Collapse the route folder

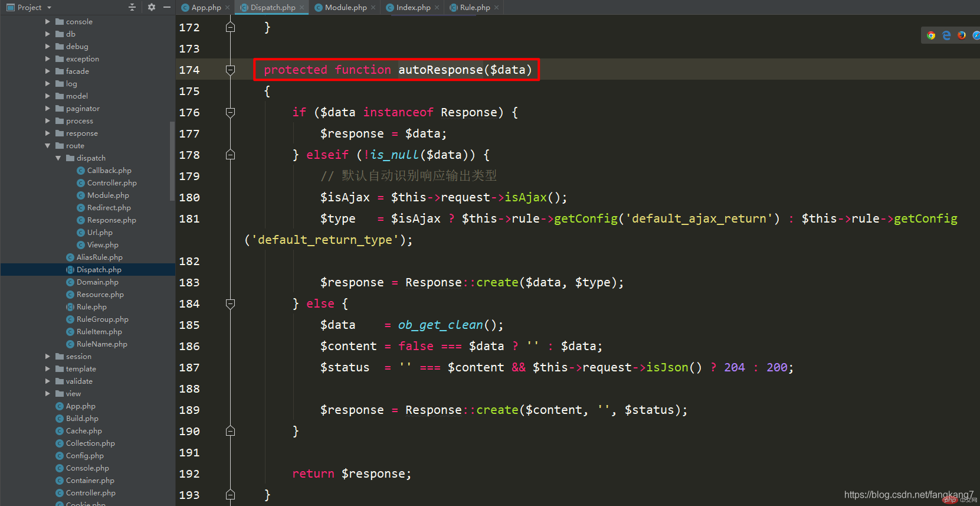tap(48, 145)
